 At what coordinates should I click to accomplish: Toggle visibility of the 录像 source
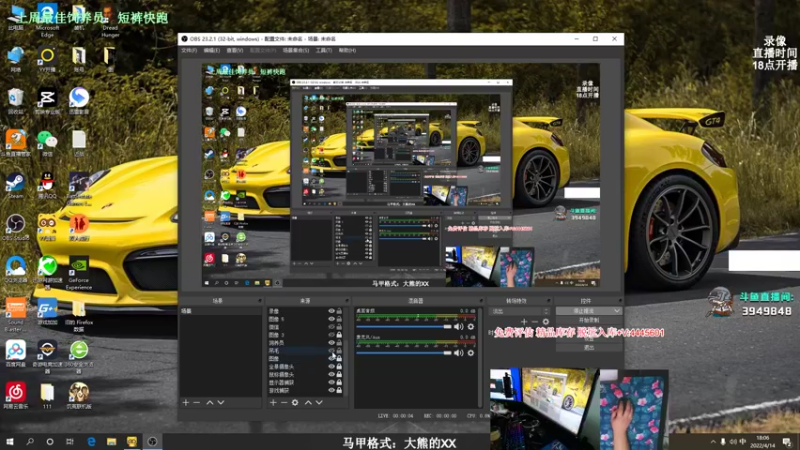pos(331,311)
